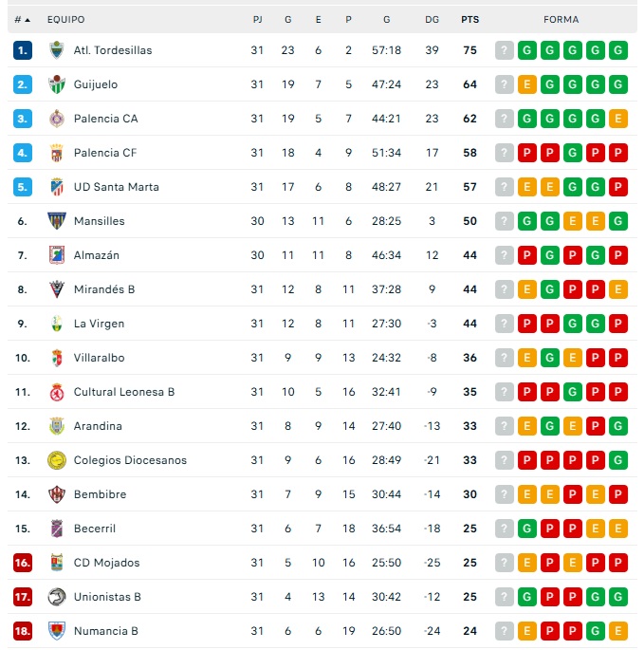Sort table by the # rank column arrow
Screen dimensions: 644x650
pos(23,19)
